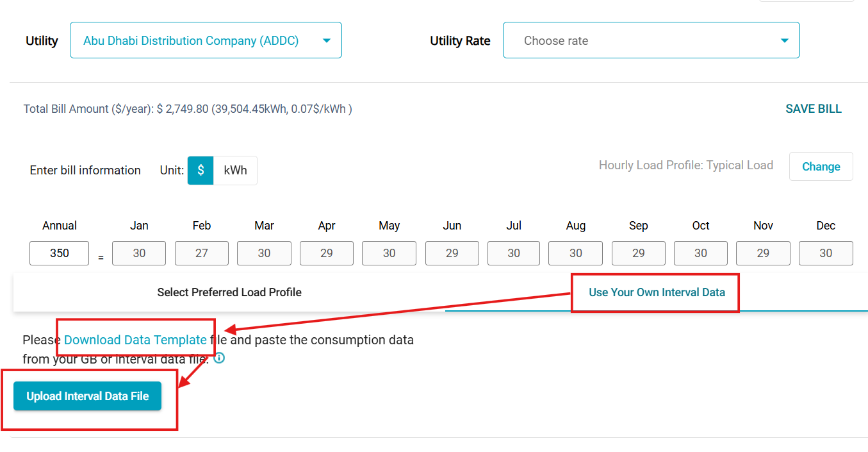Viewport: 868px width, 452px height.
Task: Open the Download Data Template link
Action: click(x=135, y=340)
